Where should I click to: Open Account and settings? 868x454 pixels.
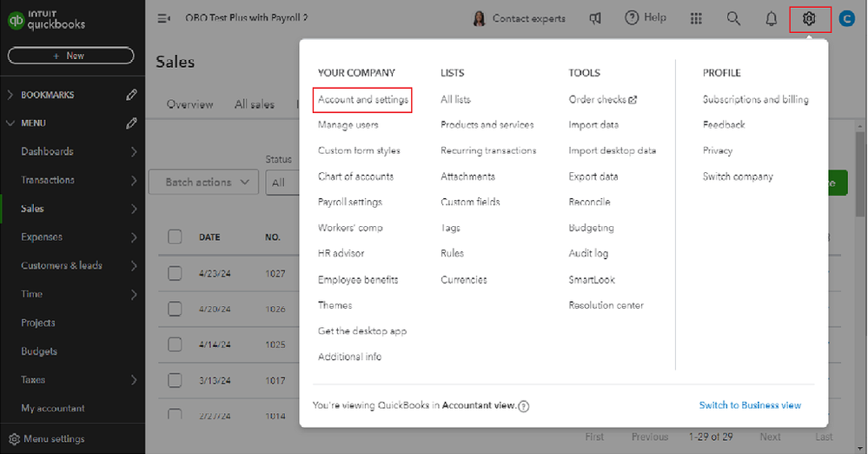(x=362, y=100)
